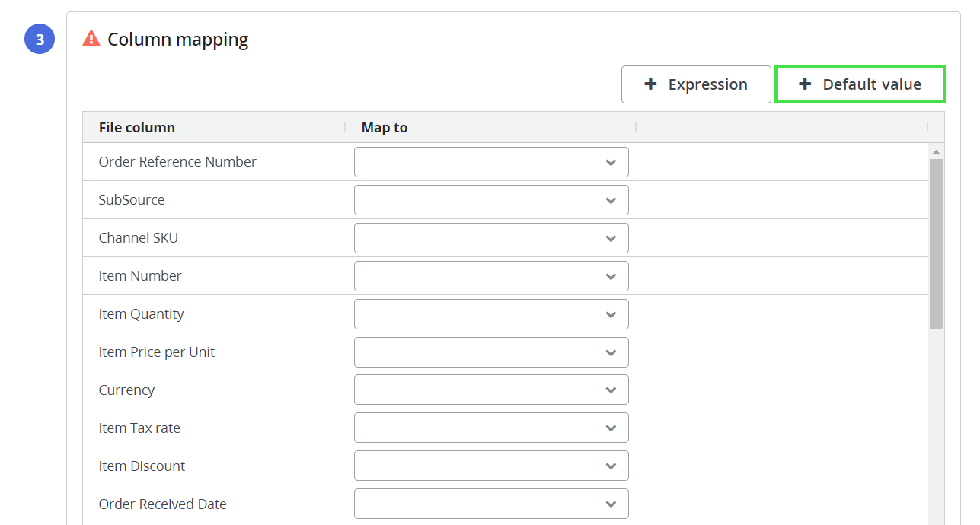The image size is (980, 525).
Task: Expand the Item Discount mapping dropdown
Action: tap(491, 466)
